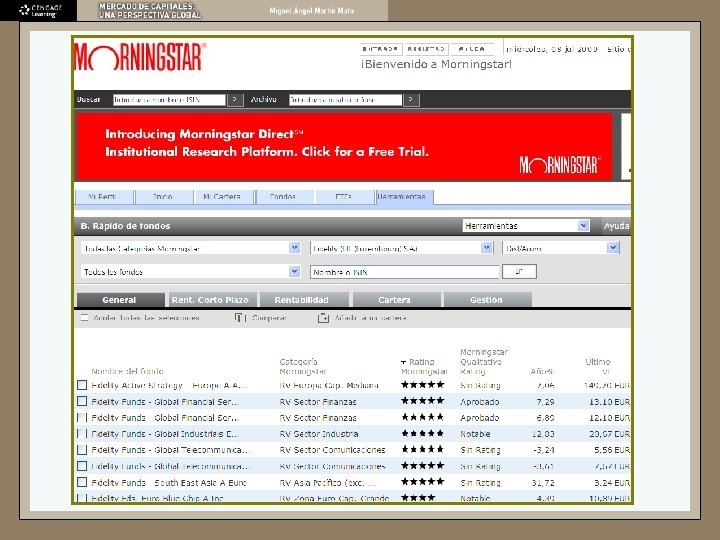Click the Morningstar logo in the header
This screenshot has height=540, width=720.
coord(140,57)
